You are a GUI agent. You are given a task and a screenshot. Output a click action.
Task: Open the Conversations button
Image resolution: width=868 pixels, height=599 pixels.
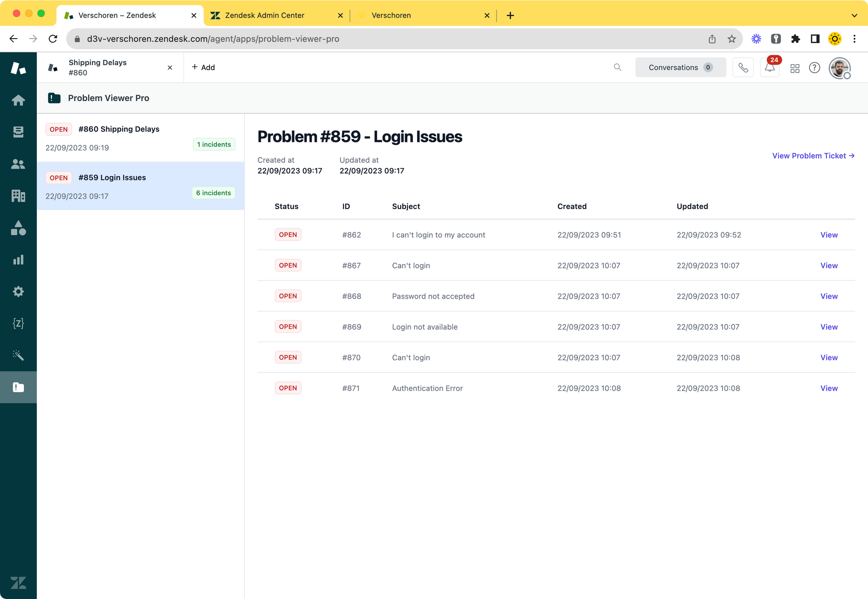point(680,67)
